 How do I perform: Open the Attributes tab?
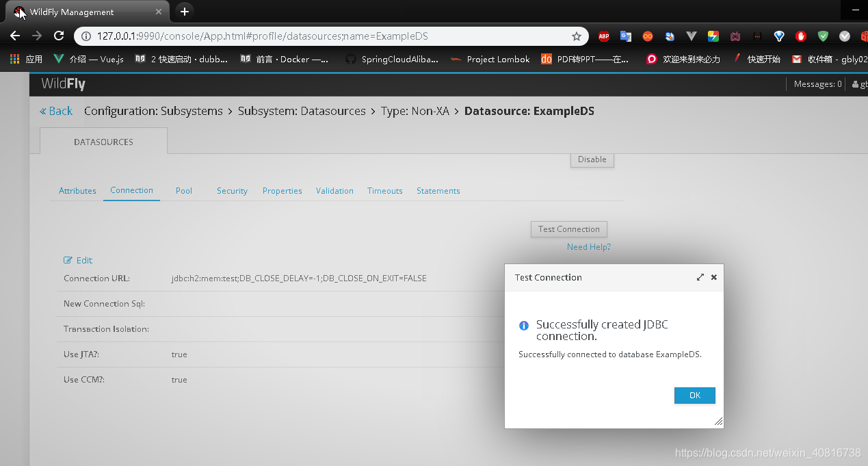coord(77,191)
